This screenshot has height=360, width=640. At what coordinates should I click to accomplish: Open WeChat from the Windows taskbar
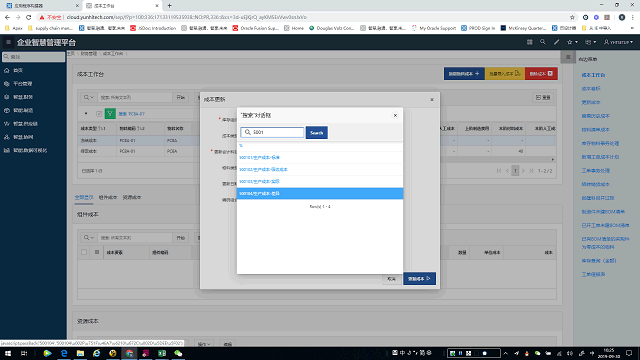click(x=178, y=353)
